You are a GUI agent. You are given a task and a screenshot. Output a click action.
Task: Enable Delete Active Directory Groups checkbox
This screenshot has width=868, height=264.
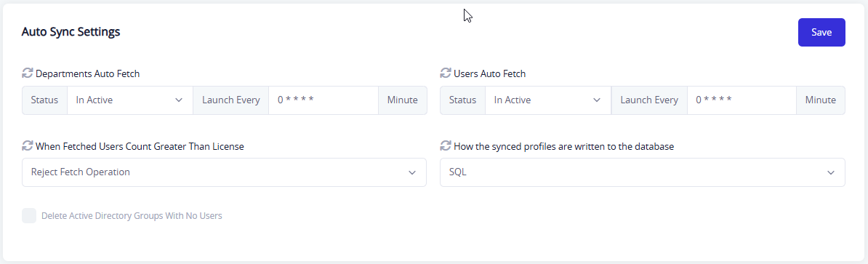click(29, 216)
